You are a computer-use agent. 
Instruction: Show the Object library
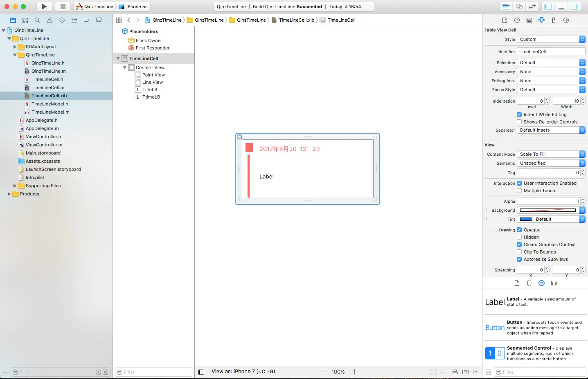tap(541, 283)
